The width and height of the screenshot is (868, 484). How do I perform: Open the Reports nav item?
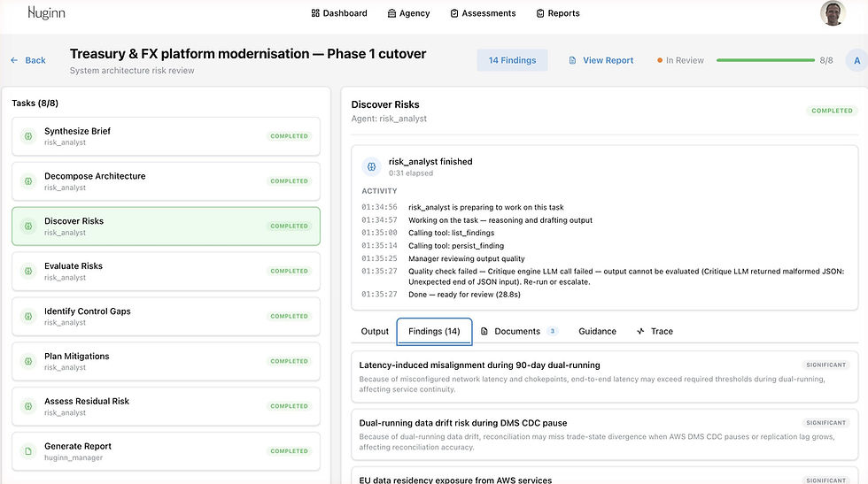557,13
